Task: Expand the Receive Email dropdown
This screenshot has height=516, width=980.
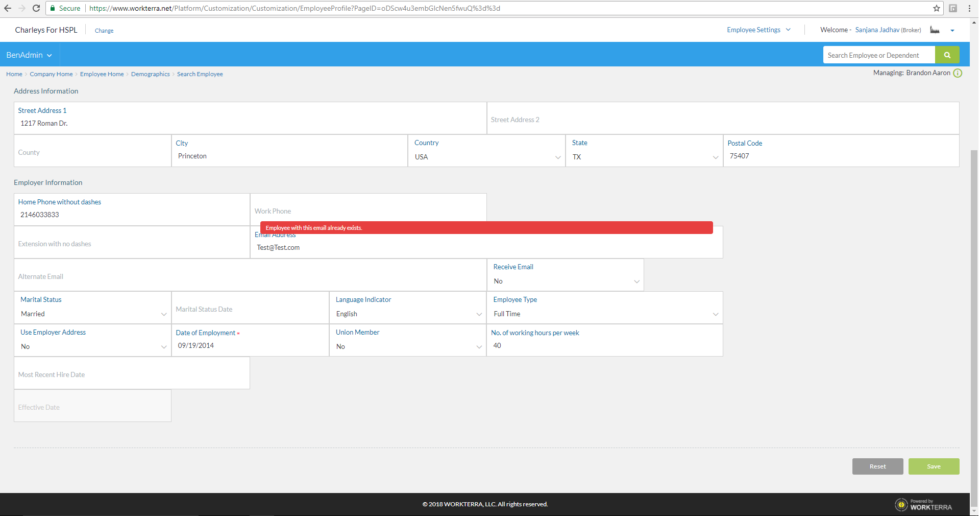Action: [636, 282]
